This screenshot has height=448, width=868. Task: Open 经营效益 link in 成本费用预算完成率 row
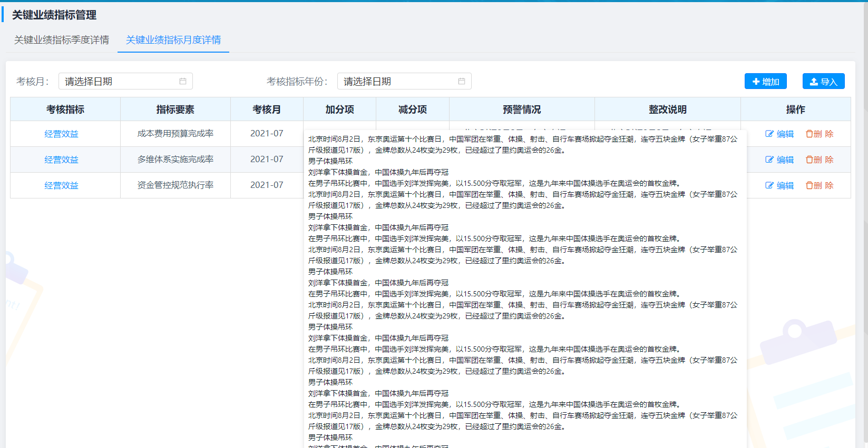[x=62, y=134]
